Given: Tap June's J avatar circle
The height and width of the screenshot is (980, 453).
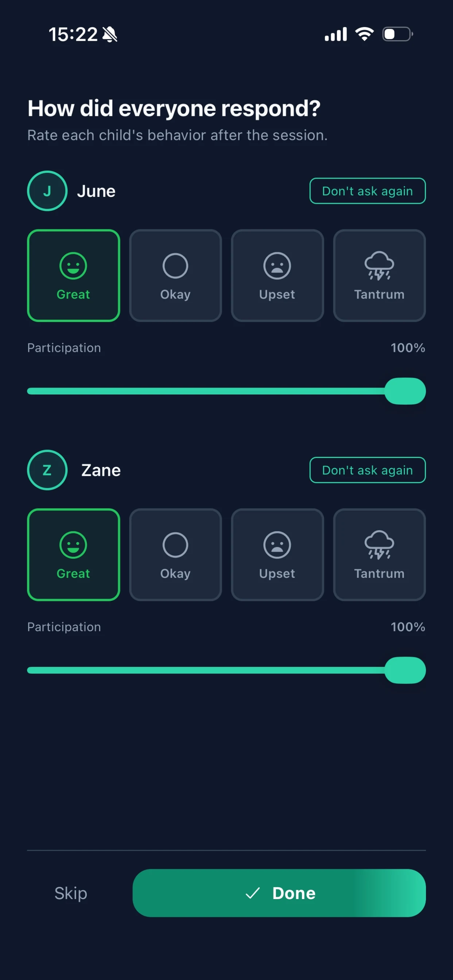Looking at the screenshot, I should coord(47,191).
